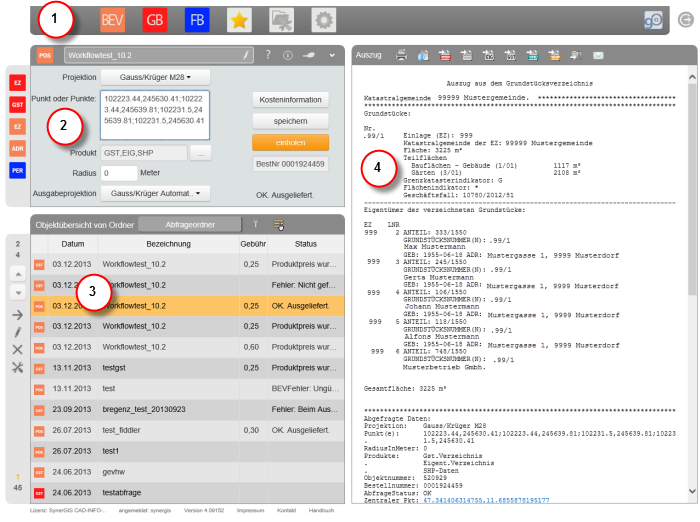The height and width of the screenshot is (522, 700).
Task: Select red EZ query type in sidebar
Action: 17,83
